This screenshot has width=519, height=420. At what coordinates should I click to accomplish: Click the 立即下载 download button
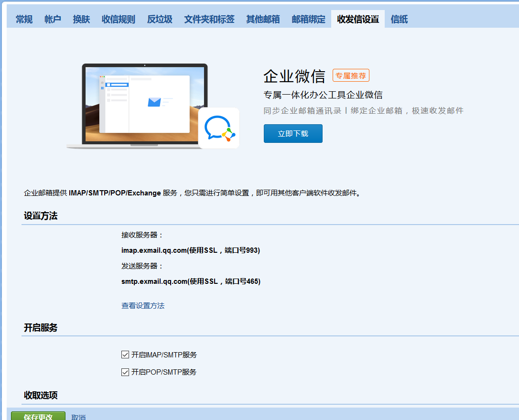tap(293, 133)
